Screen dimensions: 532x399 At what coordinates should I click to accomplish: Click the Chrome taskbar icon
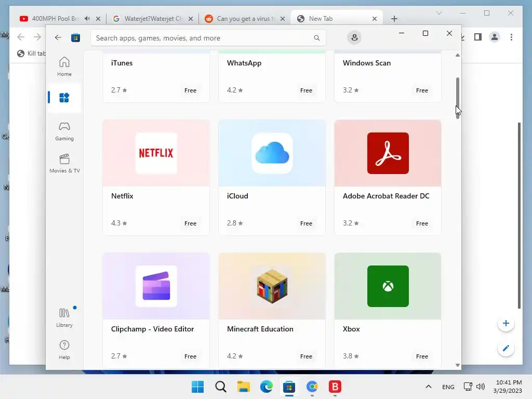tap(312, 387)
